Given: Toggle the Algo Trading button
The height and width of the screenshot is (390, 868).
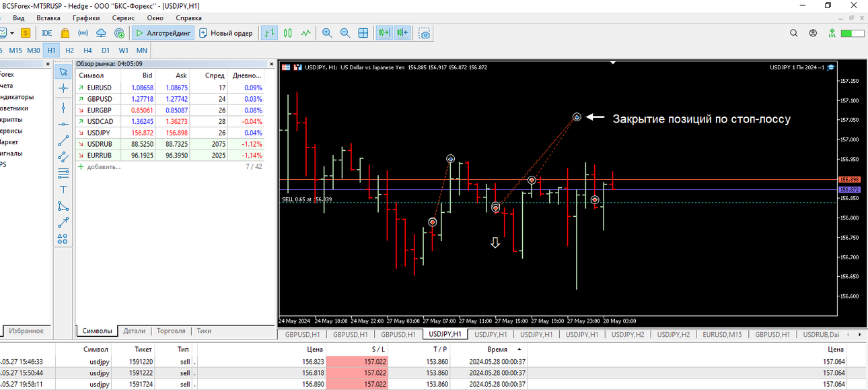Looking at the screenshot, I should tap(162, 32).
